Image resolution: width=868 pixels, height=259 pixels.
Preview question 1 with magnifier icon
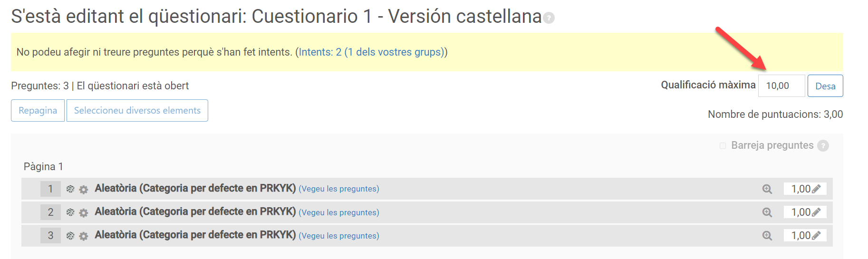tap(767, 189)
